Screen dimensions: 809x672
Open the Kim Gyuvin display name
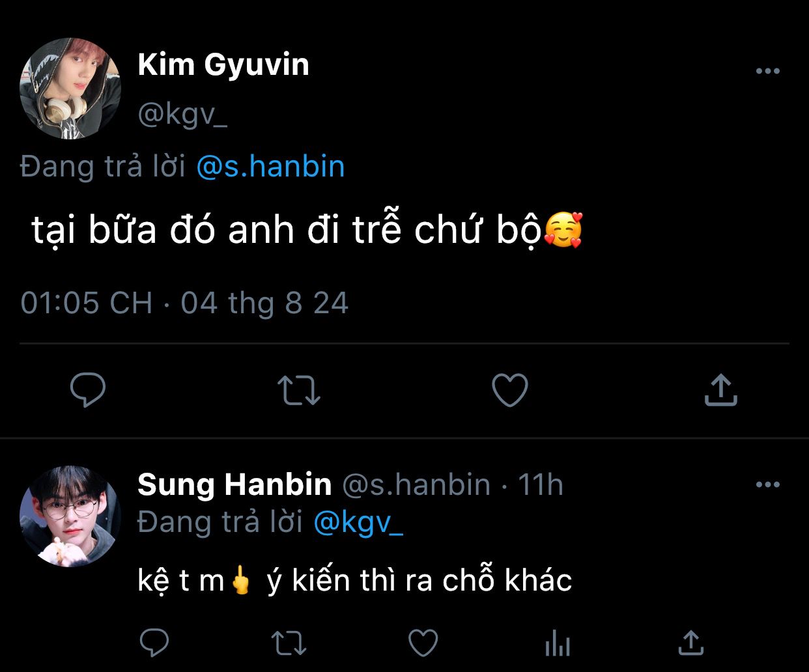click(x=223, y=65)
